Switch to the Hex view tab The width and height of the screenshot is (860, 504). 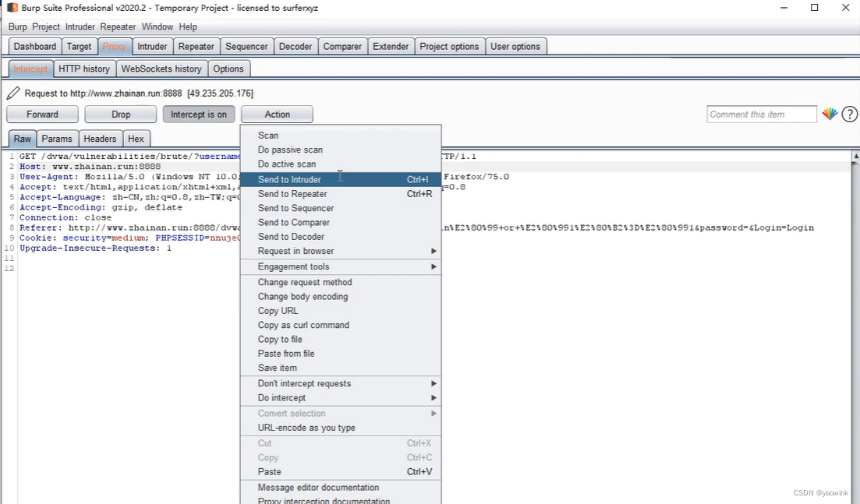tap(136, 139)
